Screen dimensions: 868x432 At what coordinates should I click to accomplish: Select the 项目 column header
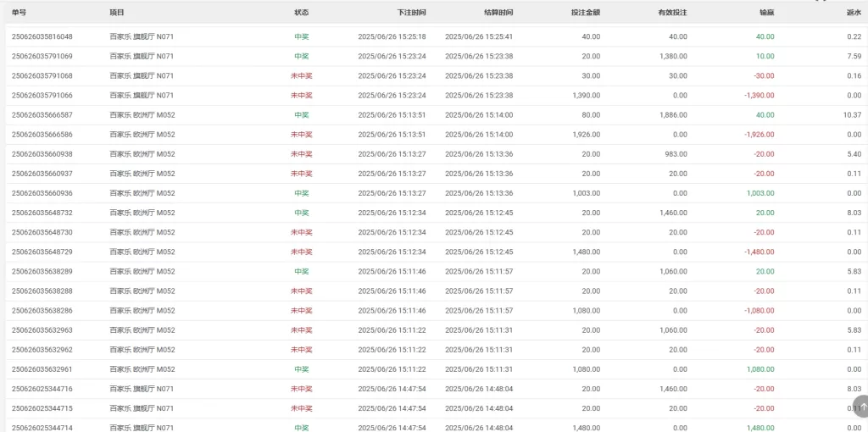117,12
